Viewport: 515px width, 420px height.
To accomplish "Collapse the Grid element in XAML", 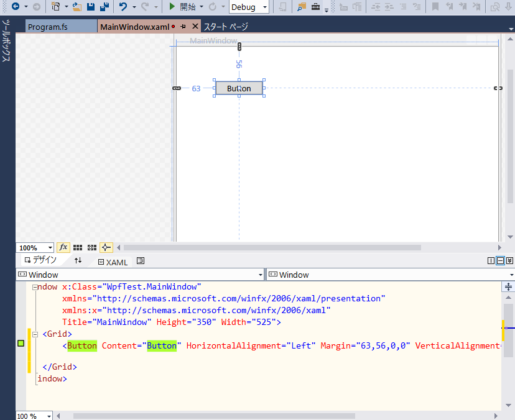I will 35,335.
